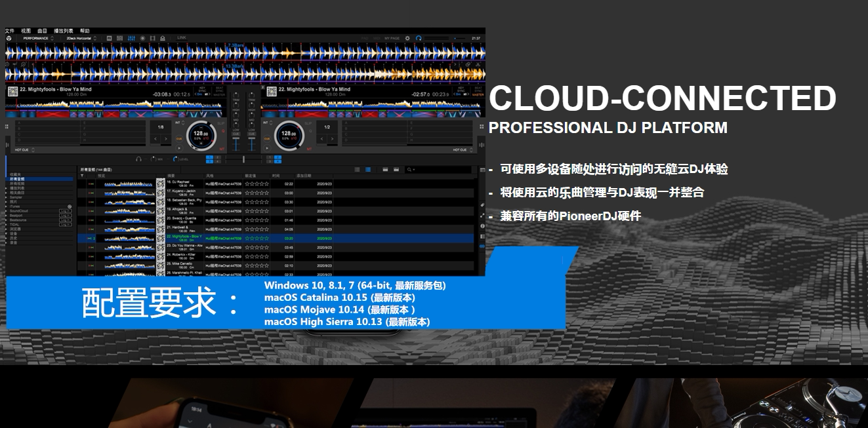Toggle deck 1 BEAT SYNC
The height and width of the screenshot is (428, 868).
pos(219,90)
